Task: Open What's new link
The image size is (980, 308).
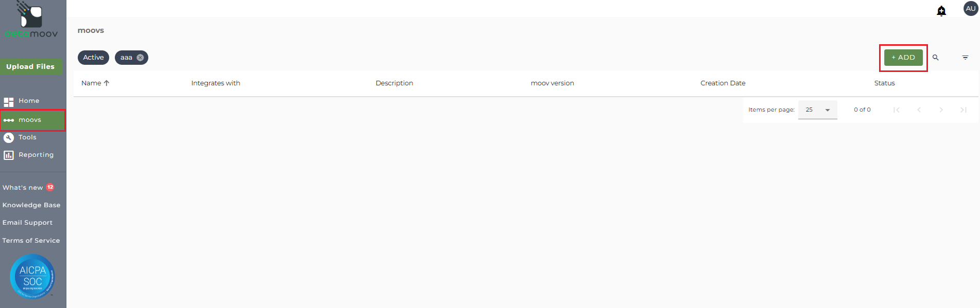Action: [23, 188]
